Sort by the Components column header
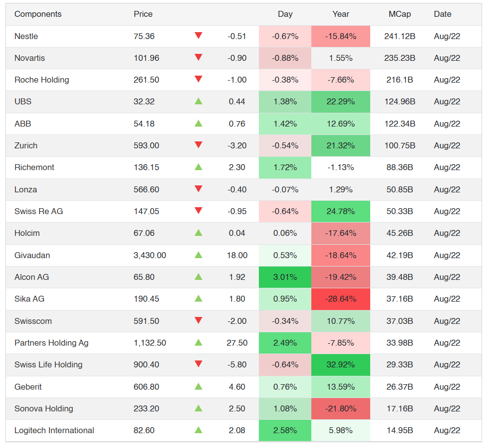 [38, 14]
